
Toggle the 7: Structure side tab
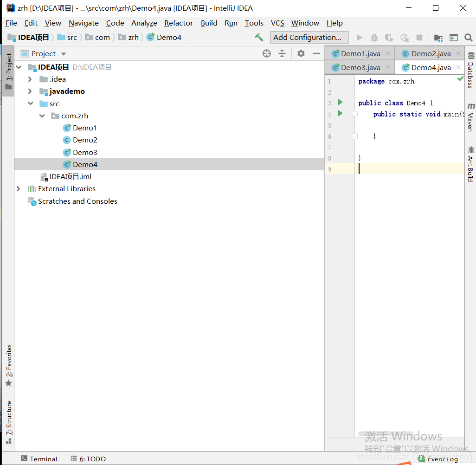(9, 422)
